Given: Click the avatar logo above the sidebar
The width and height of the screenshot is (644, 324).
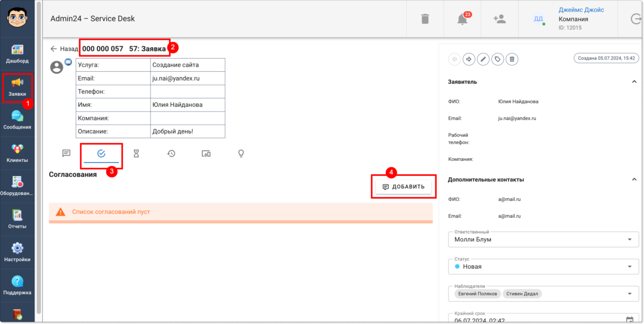Looking at the screenshot, I should point(18,18).
